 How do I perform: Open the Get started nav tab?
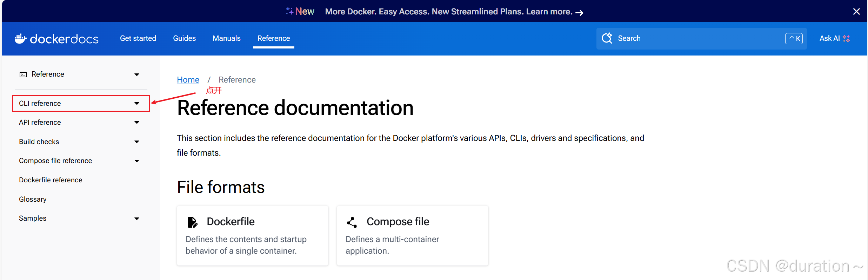[138, 38]
